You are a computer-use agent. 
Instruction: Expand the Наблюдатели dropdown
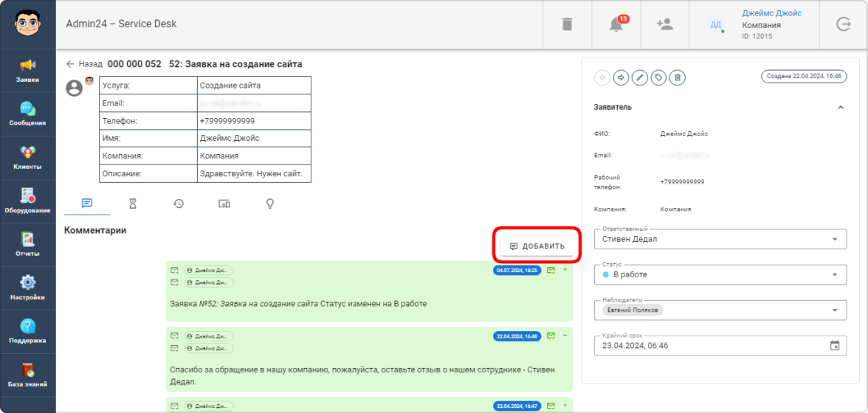click(x=834, y=310)
